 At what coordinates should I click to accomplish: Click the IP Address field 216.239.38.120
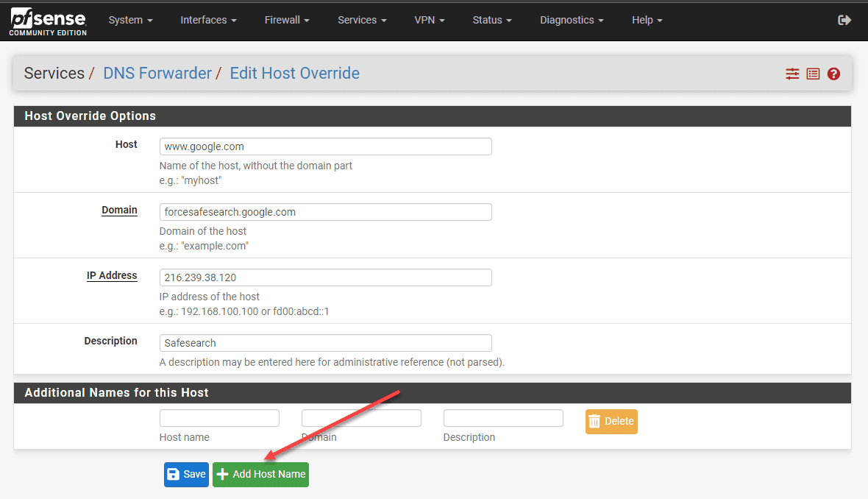click(325, 277)
